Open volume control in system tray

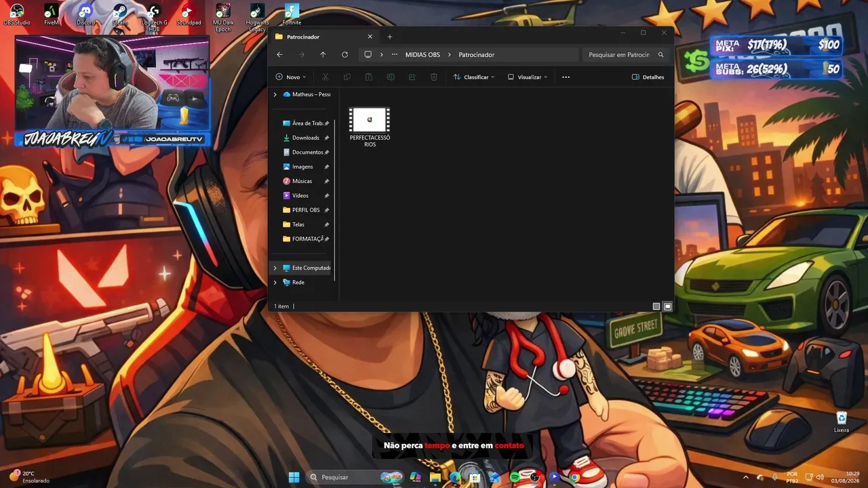click(x=820, y=477)
